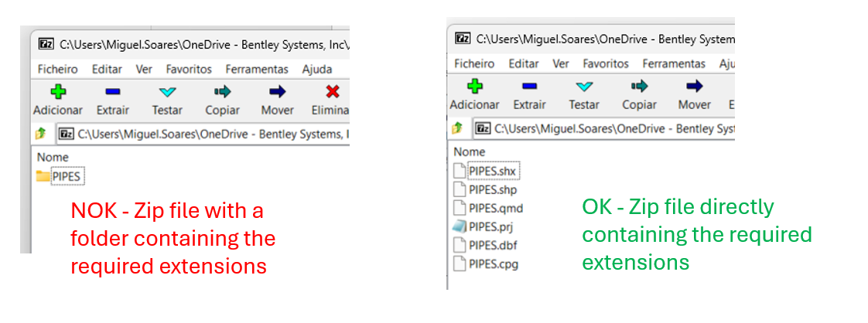Select PIPES.shx file

pyautogui.click(x=487, y=171)
